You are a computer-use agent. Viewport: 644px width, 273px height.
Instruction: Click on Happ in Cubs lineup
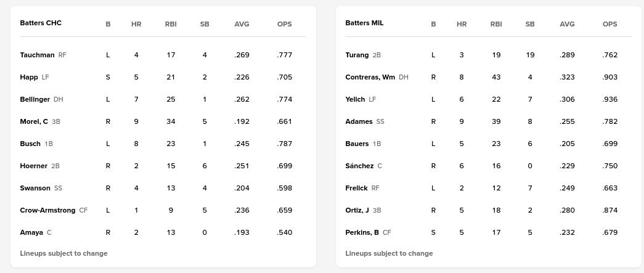(28, 77)
